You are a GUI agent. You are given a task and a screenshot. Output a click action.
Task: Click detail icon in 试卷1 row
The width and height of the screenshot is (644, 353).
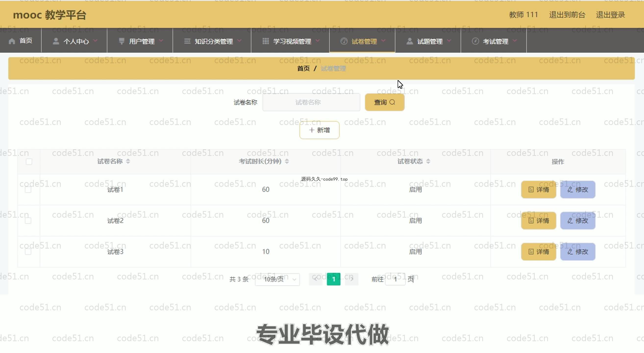(x=531, y=189)
